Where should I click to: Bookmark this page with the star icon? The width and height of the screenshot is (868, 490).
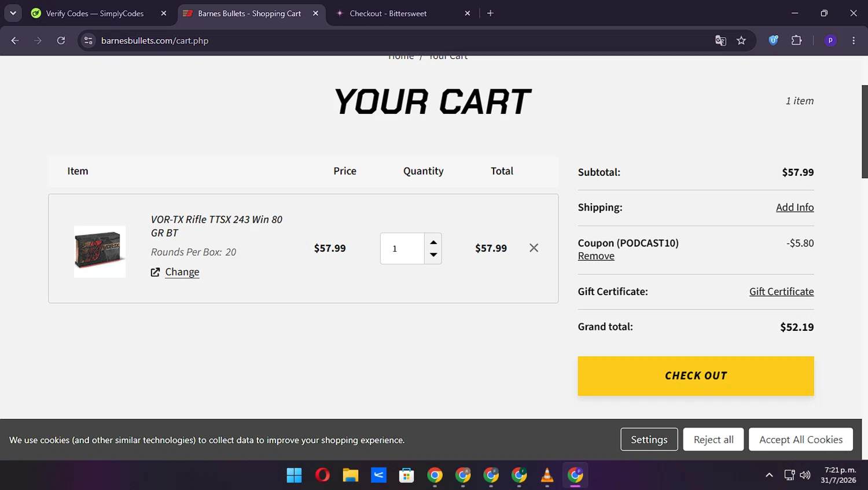(741, 40)
